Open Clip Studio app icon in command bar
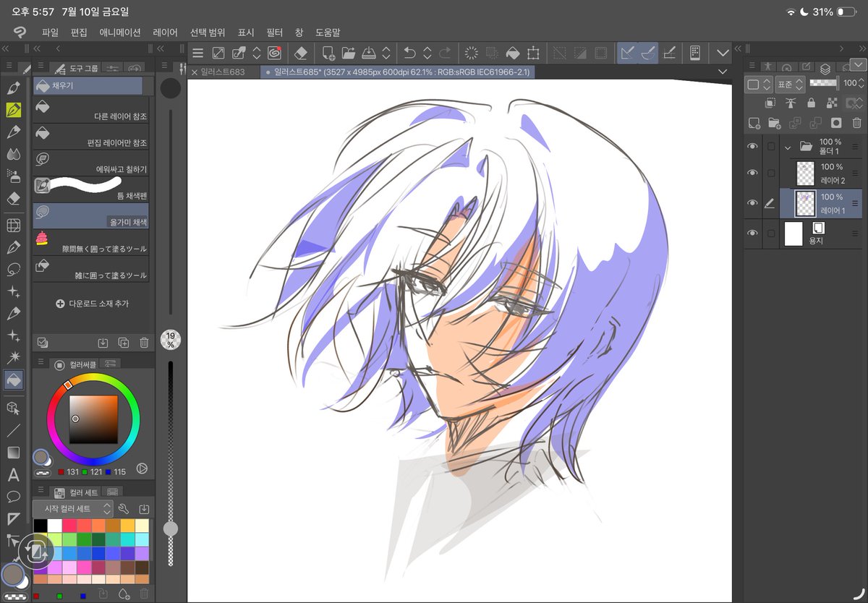 click(274, 53)
